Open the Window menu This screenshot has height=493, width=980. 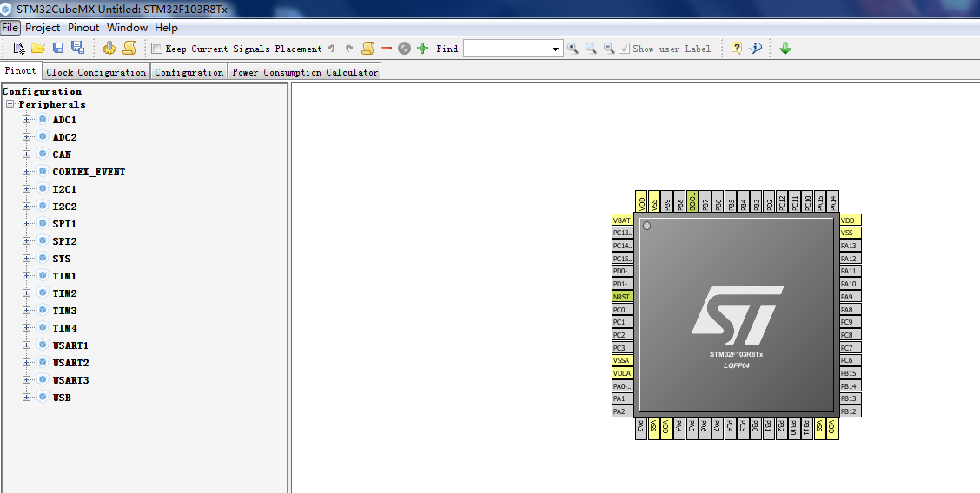[128, 28]
